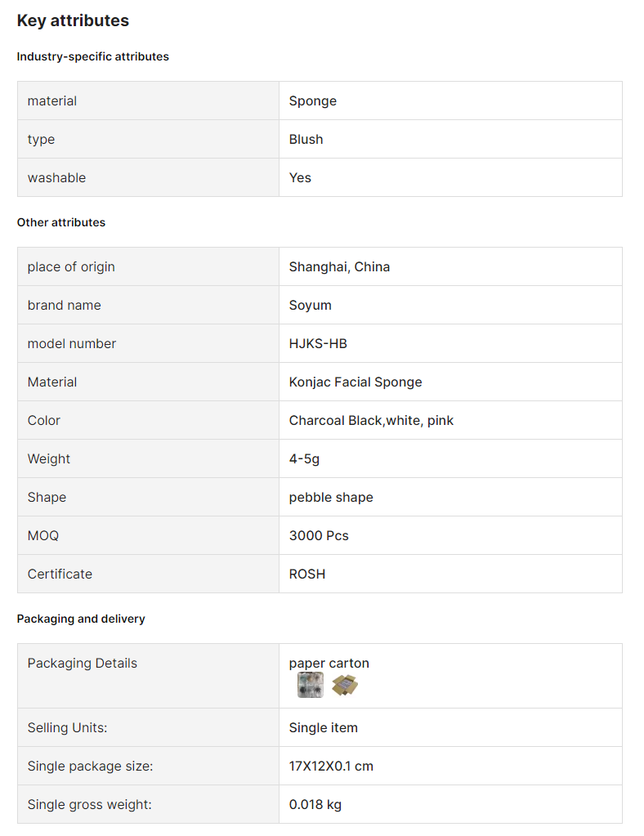Click the Shanghai, China origin value
644x836 pixels.
coord(340,266)
